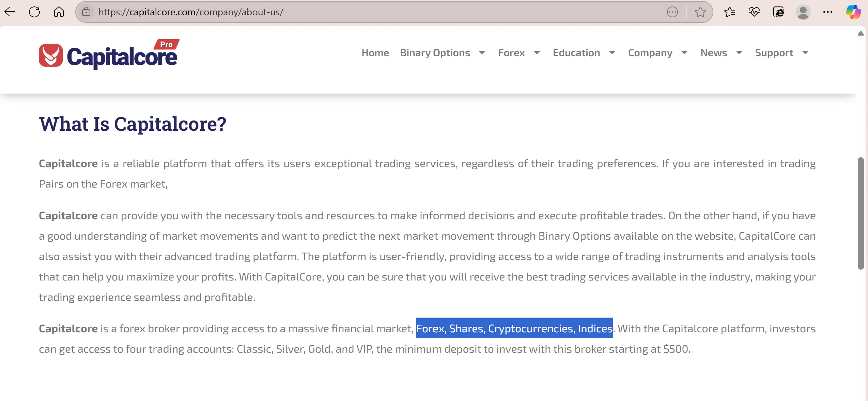Go to the Home menu item

coord(375,53)
